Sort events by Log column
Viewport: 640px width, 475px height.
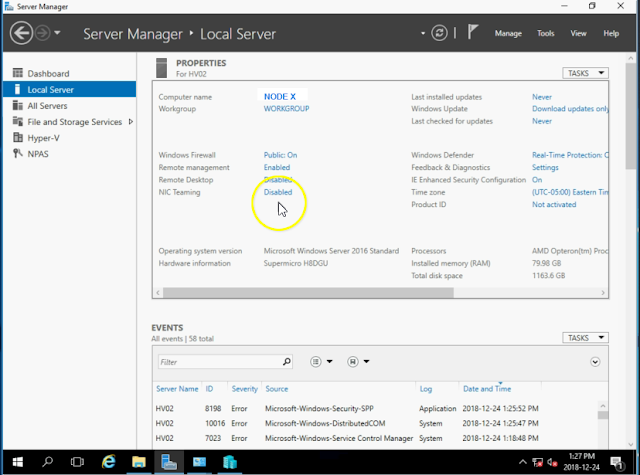426,389
